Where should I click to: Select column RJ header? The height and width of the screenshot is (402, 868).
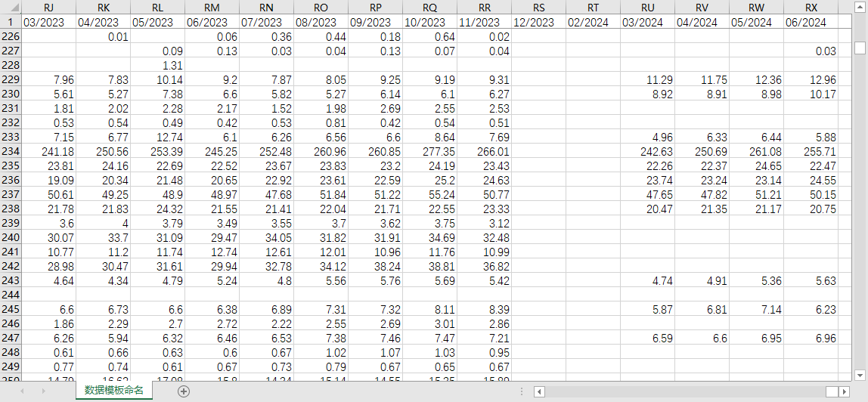click(x=48, y=8)
